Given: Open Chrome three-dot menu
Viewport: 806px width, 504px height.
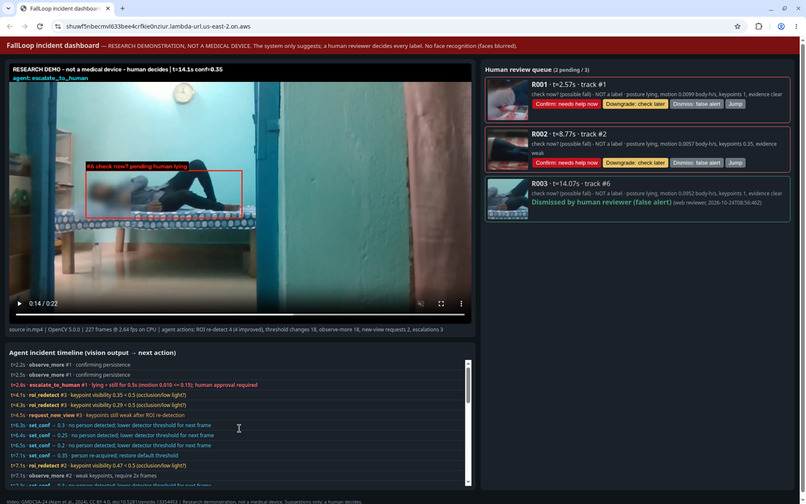Looking at the screenshot, I should [796, 26].
